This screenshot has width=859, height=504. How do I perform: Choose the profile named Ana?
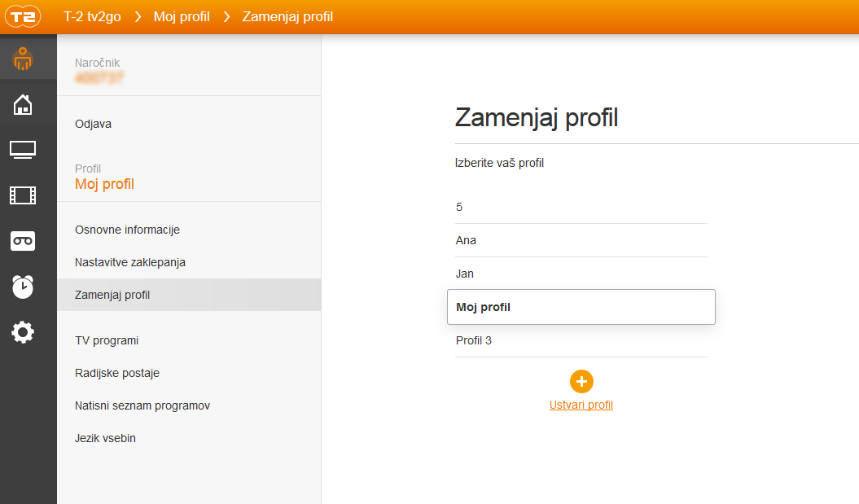click(x=467, y=240)
